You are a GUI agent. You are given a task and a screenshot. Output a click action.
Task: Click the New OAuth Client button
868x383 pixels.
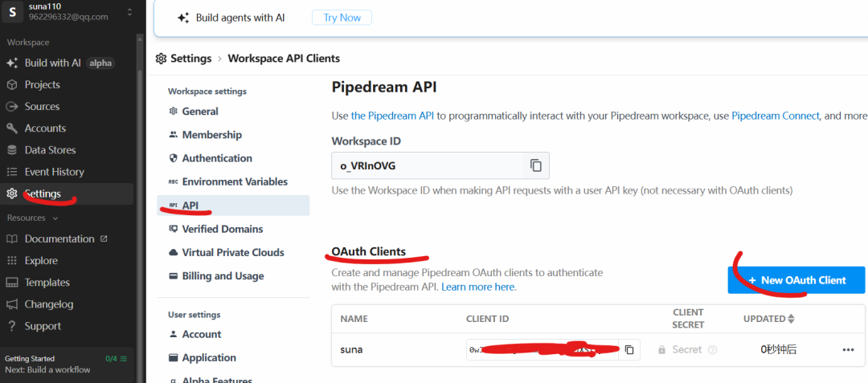796,280
